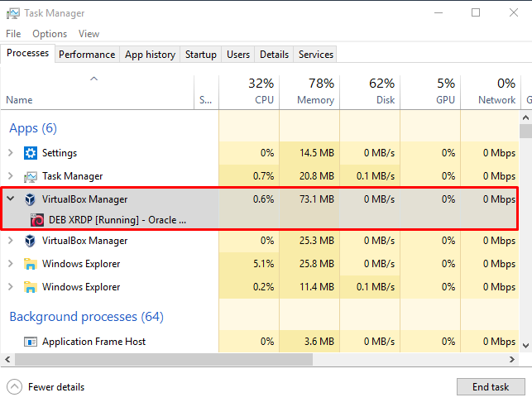
Task: Select the Background processes (64) heading
Action: 87,317
